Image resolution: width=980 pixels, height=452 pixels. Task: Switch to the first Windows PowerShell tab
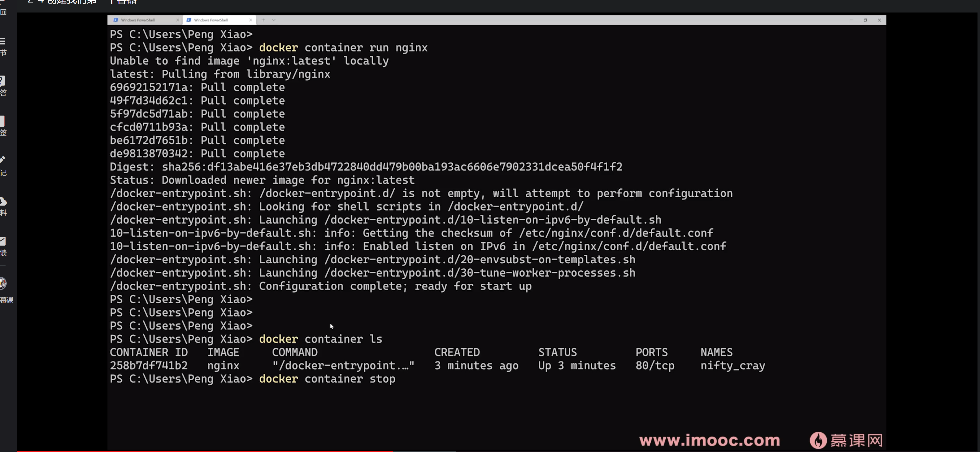pyautogui.click(x=138, y=20)
